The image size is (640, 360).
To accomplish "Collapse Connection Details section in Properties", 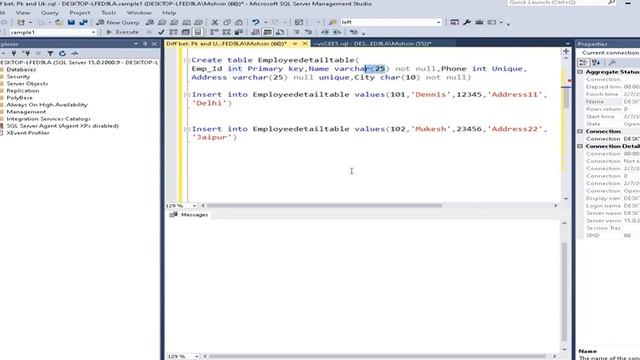I will coord(580,146).
